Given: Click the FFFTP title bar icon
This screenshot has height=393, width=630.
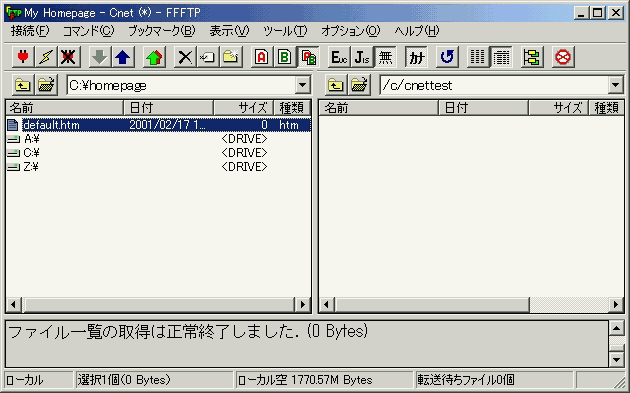Looking at the screenshot, I should 14,13.
